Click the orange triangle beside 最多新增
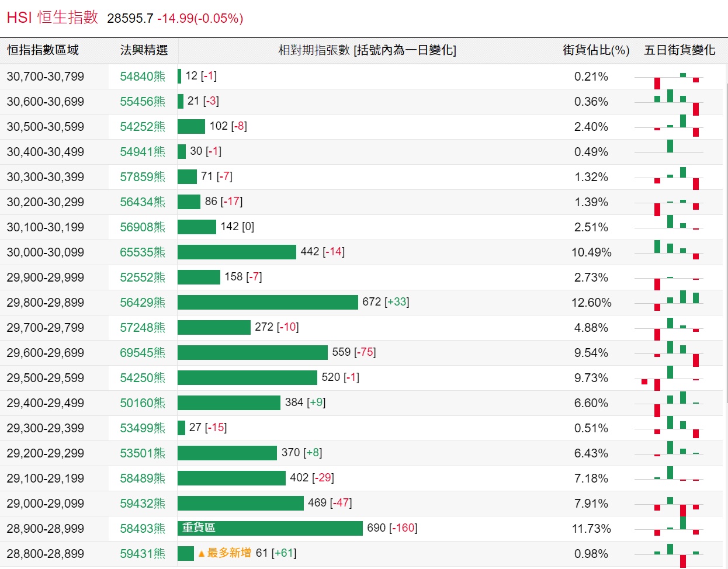 [202, 553]
